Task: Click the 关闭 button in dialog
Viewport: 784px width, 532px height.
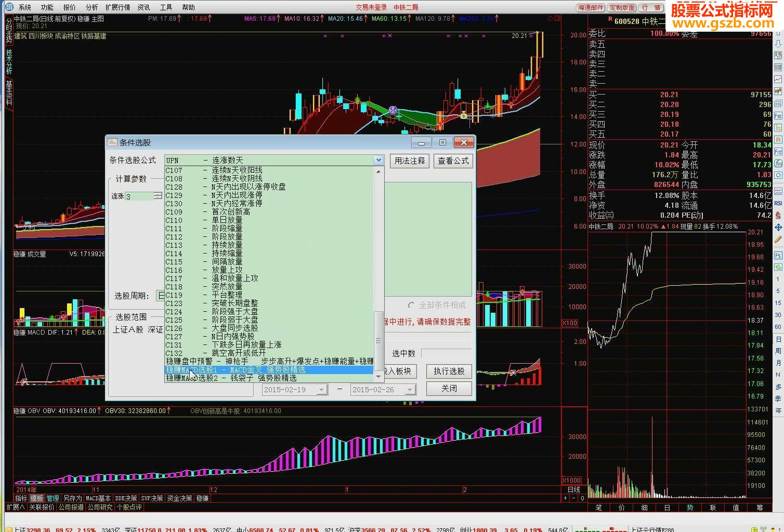Action: pos(449,389)
